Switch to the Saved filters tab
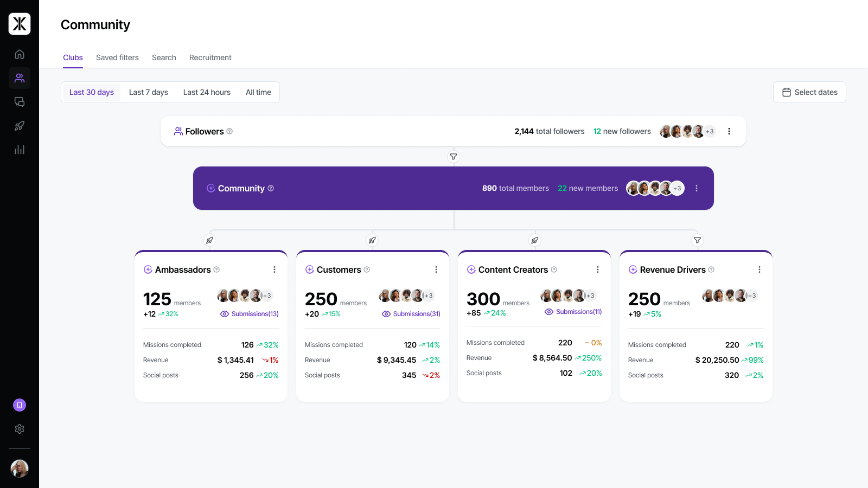Screen dimensions: 868x488 click(117, 57)
